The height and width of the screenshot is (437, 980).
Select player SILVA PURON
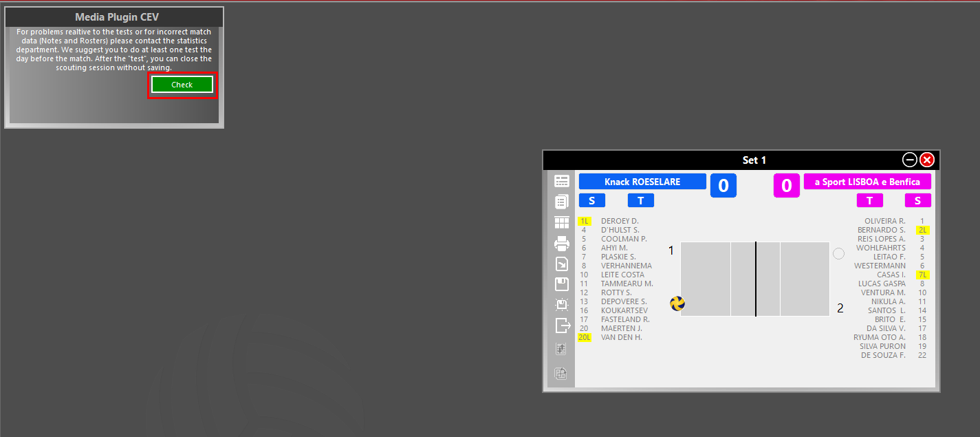[883, 346]
